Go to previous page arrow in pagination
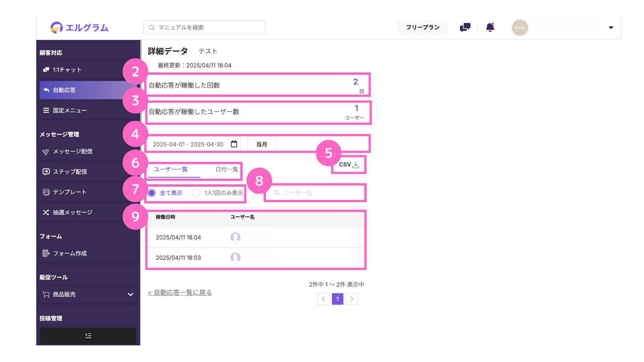This screenshot has height=362, width=644. 323,299
